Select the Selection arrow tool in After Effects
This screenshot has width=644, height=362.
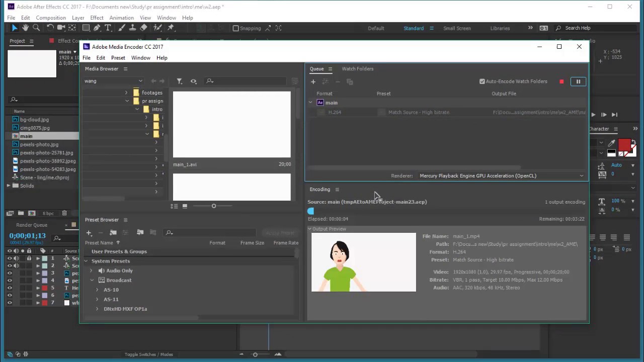14,28
